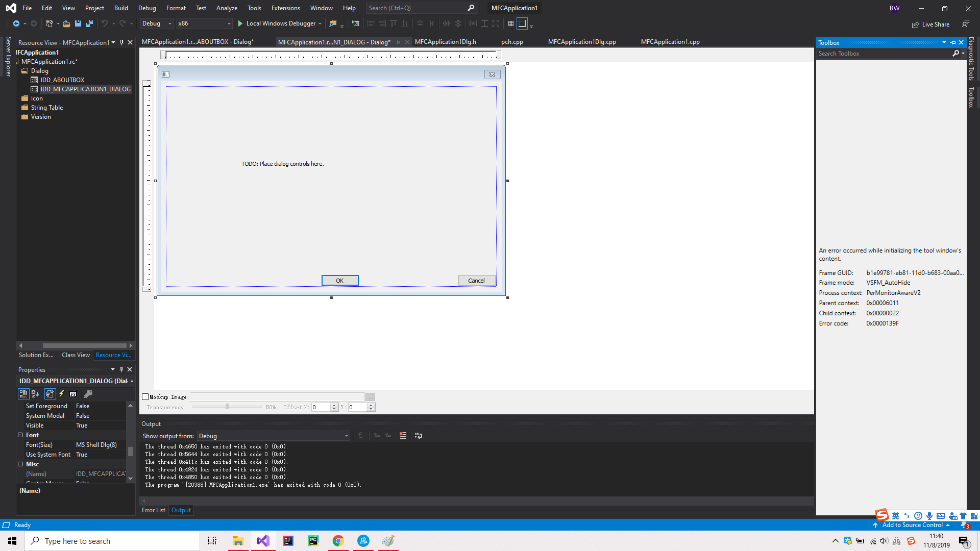This screenshot has width=980, height=551.
Task: Click the Test Dialog toolbar icon
Action: 356,23
